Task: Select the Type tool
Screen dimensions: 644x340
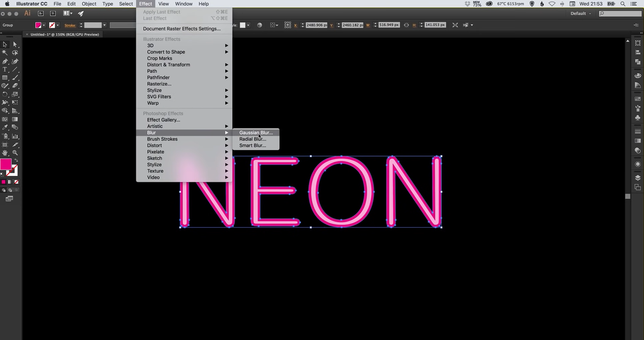Action: click(x=5, y=70)
